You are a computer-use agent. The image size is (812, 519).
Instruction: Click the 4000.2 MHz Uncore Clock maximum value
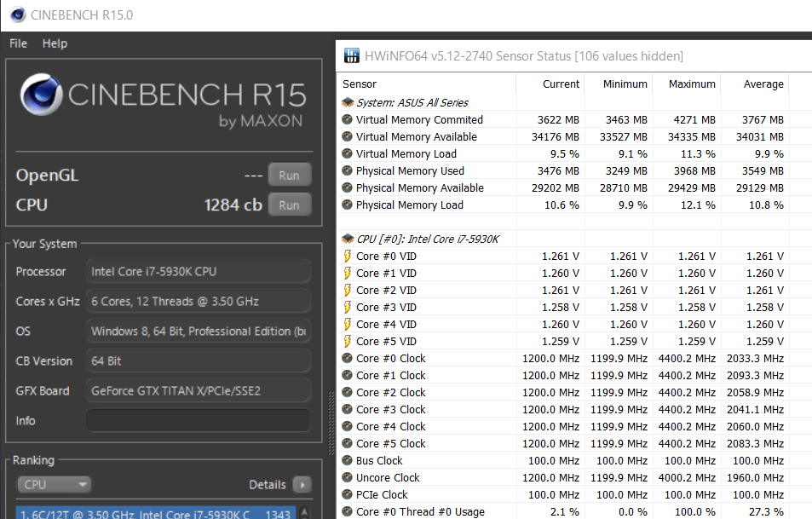coord(687,477)
